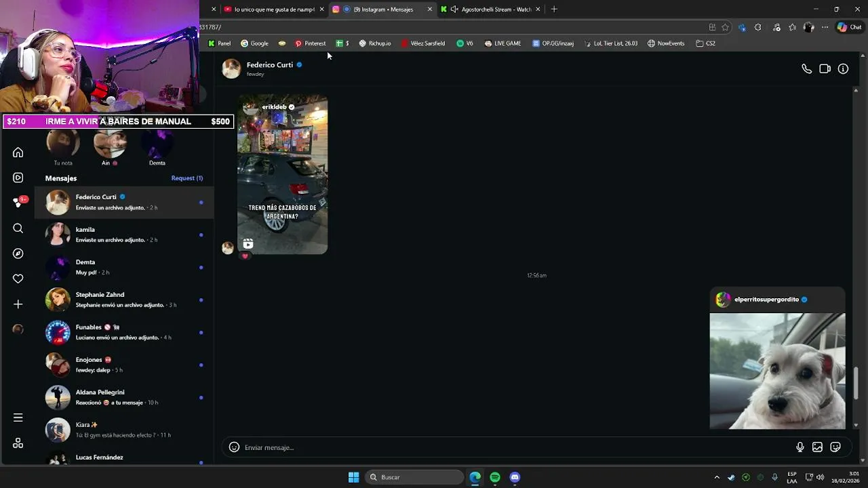The image size is (868, 488).
Task: Open chat with kamila
Action: [124, 235]
